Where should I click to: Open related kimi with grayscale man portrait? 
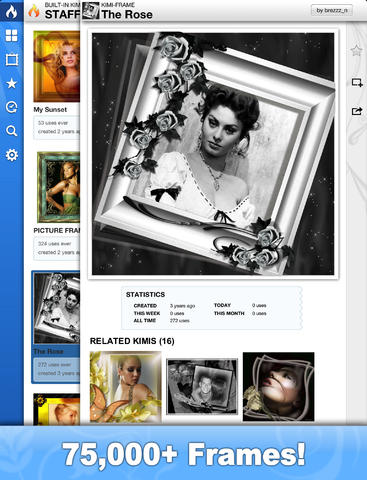[x=202, y=387]
